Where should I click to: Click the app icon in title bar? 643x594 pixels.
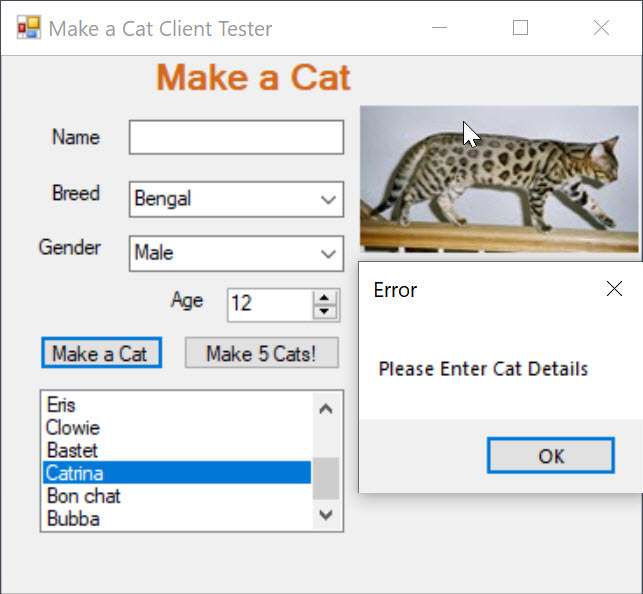(x=29, y=28)
